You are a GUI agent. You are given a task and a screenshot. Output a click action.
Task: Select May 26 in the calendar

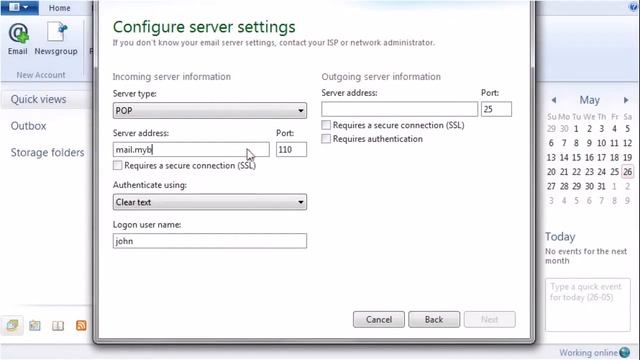(627, 172)
